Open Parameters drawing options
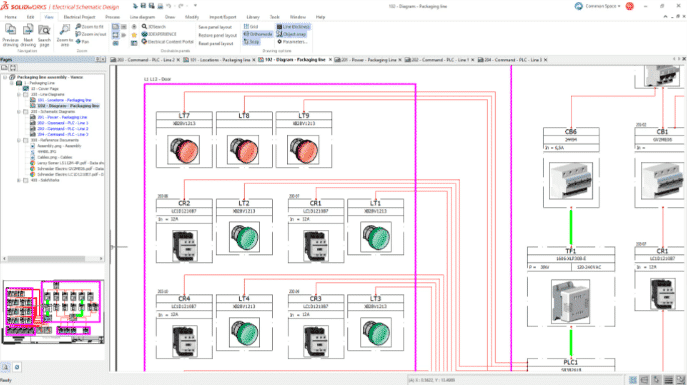 click(292, 42)
